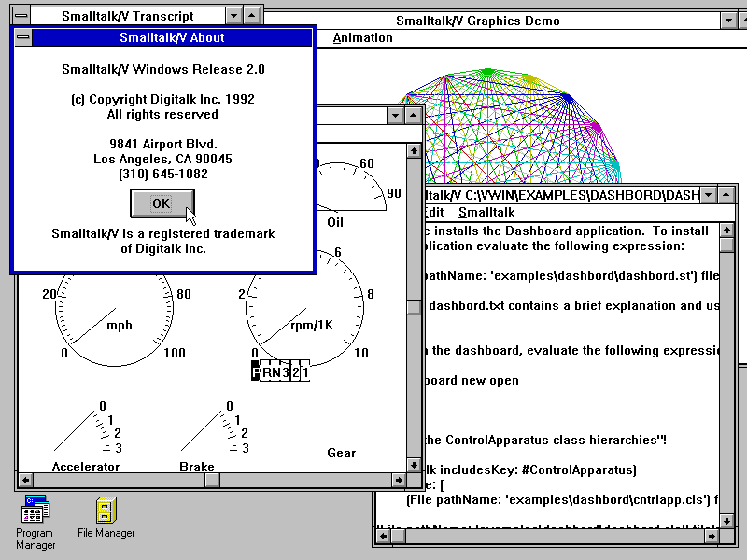
Task: Click up arrow on dashboard vertical scrollbar
Action: pos(414,151)
